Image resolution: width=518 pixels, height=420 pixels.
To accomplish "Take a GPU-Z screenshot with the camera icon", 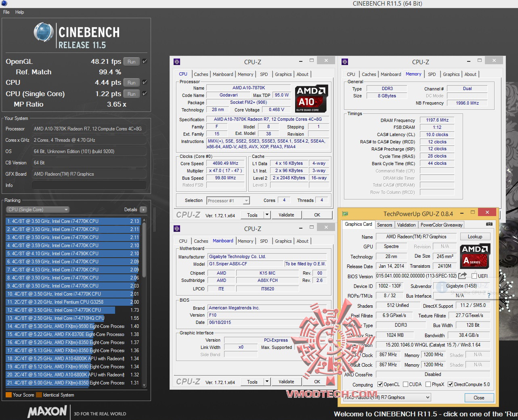I will 489,224.
